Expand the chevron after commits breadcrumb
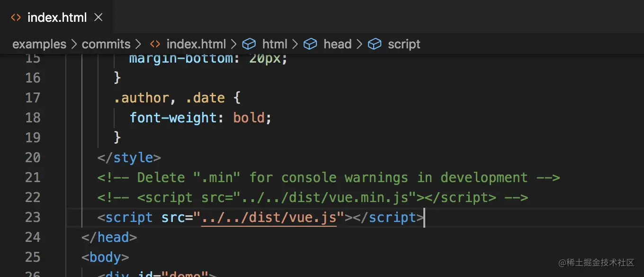This screenshot has height=277, width=644. [x=138, y=44]
